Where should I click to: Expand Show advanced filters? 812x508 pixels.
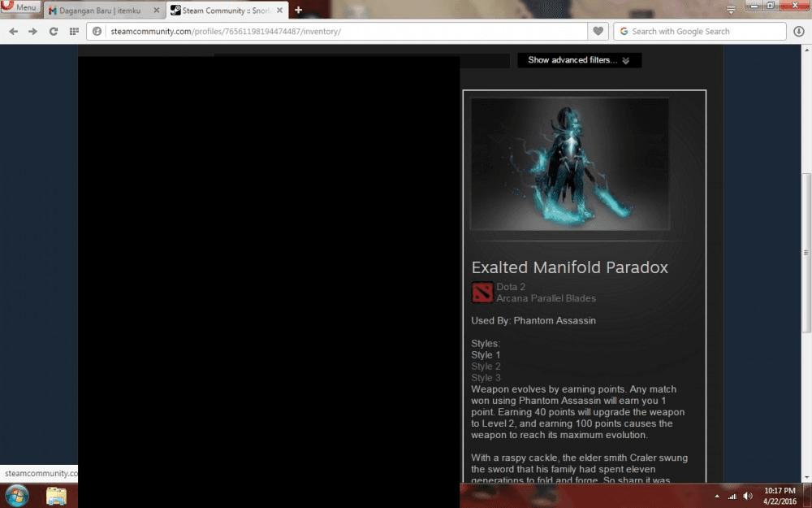[579, 60]
